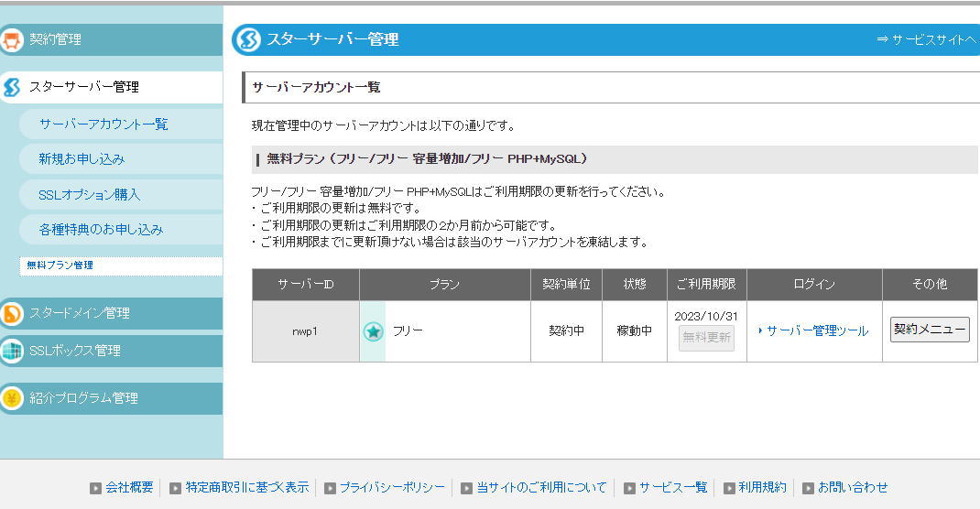Click the yellow 紹介プログラム管理 coin icon

(12, 398)
